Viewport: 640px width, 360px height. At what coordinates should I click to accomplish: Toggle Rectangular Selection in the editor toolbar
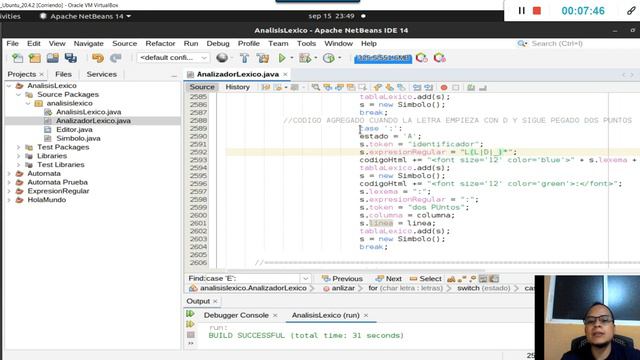point(362,87)
